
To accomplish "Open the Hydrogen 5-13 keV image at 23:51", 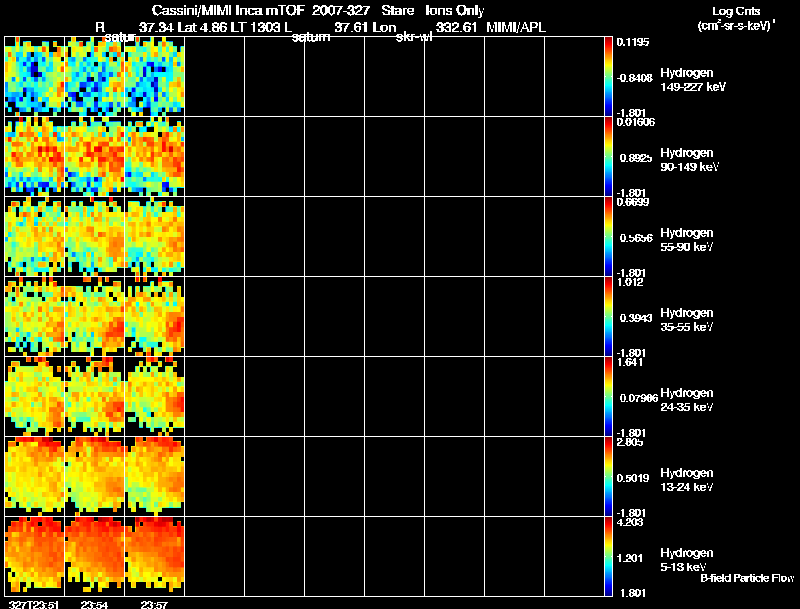I will click(35, 556).
